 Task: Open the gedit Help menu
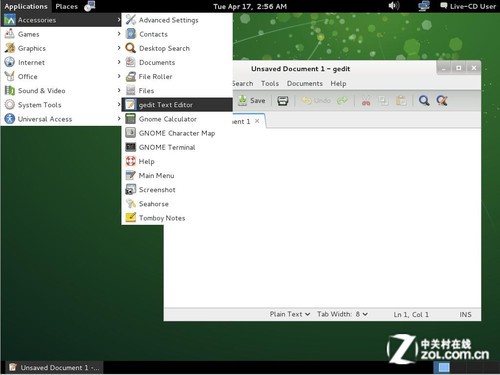(x=338, y=83)
